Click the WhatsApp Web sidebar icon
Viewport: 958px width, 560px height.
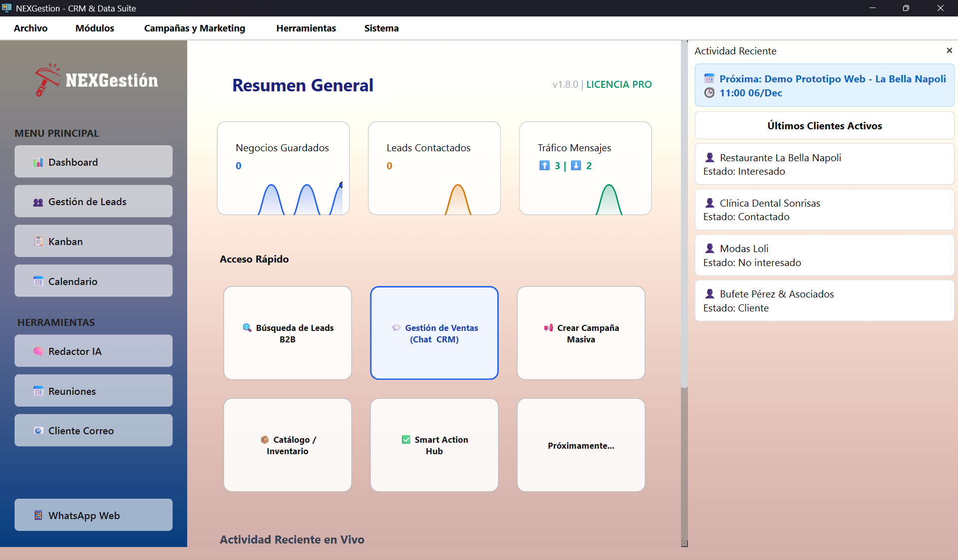(38, 516)
